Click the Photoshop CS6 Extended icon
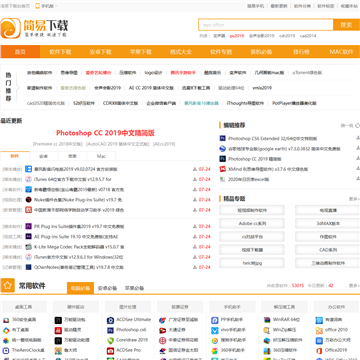The image size is (360, 360). [223, 138]
